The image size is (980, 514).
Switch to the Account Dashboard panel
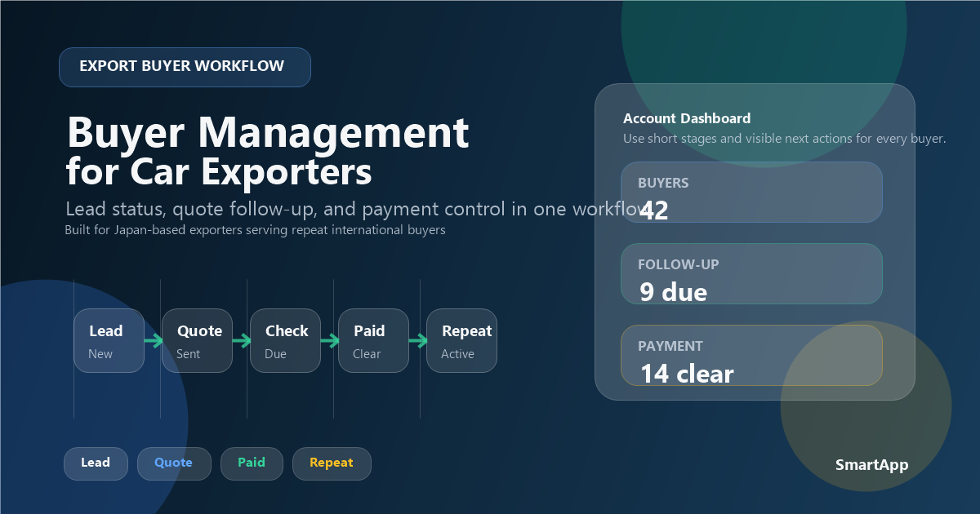(686, 118)
